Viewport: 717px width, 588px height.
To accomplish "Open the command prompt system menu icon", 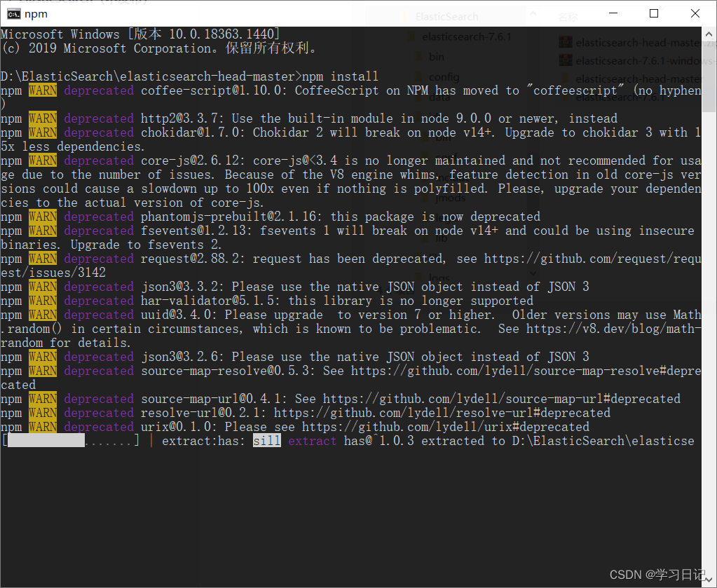I will 14,14.
